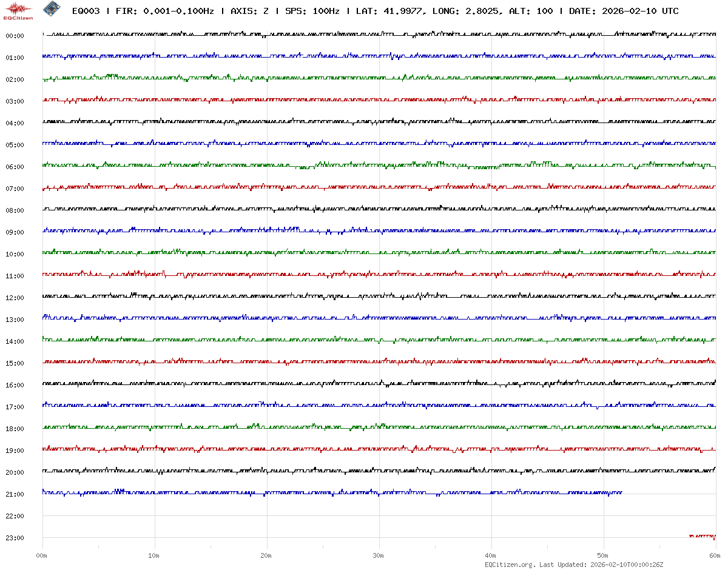Viewport: 728px width, 570px height.
Task: Click the EQCitizen seismic wave logo
Action: pyautogui.click(x=18, y=9)
